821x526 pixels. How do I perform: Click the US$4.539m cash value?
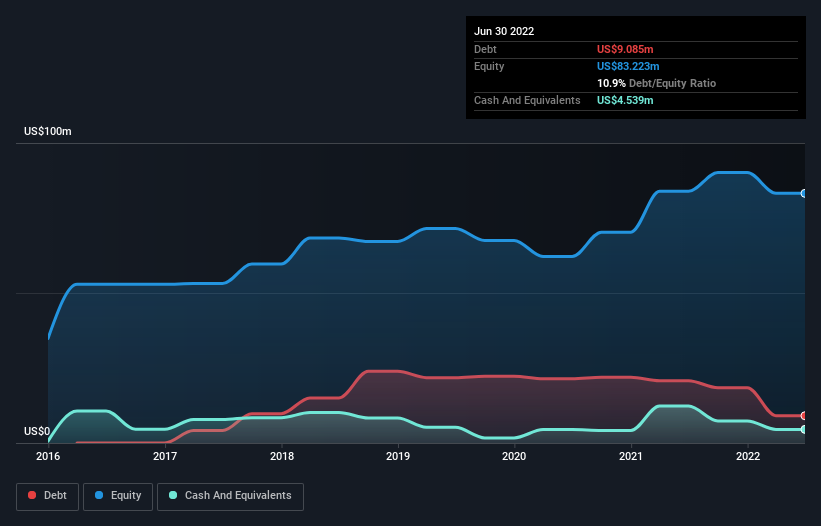(625, 100)
